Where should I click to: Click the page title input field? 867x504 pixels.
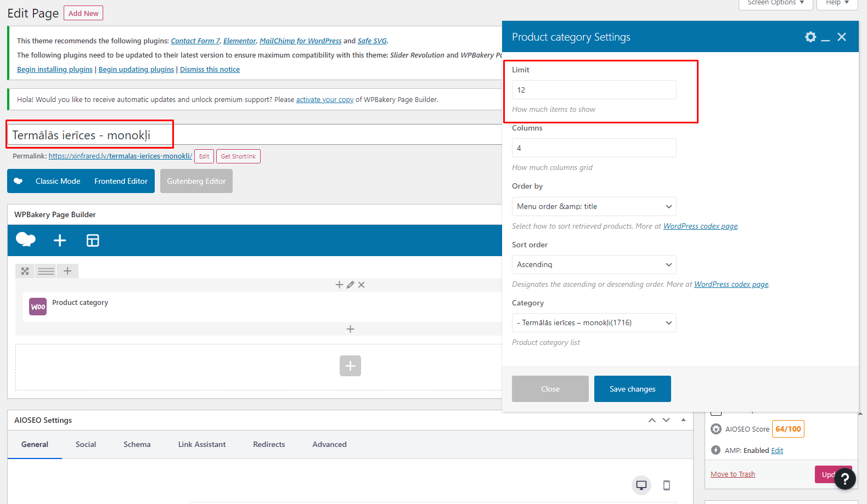(x=255, y=135)
